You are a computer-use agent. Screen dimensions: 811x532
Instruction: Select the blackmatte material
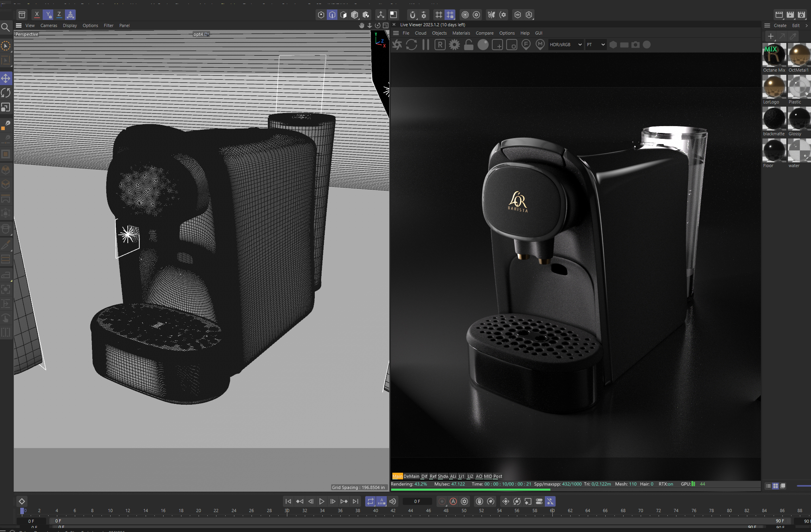click(774, 122)
